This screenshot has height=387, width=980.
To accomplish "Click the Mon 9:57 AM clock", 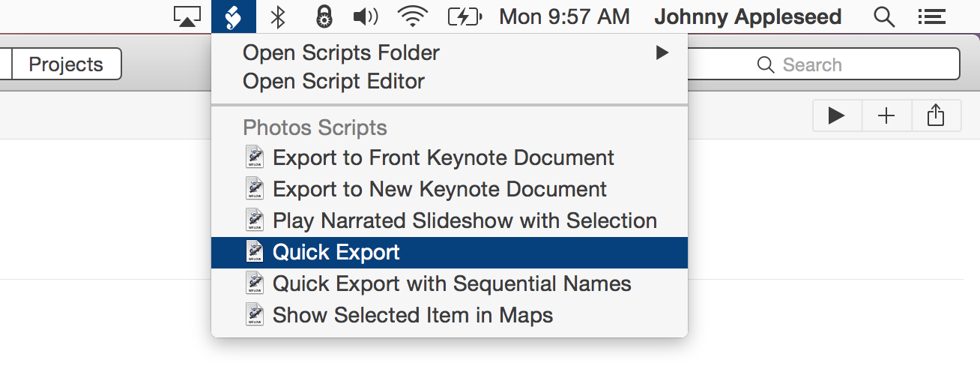I will tap(564, 16).
